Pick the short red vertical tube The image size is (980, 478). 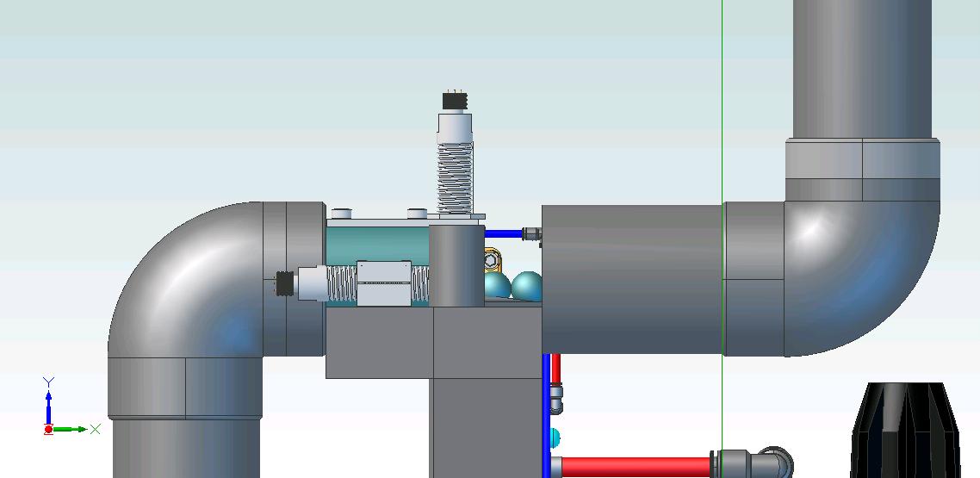555,369
